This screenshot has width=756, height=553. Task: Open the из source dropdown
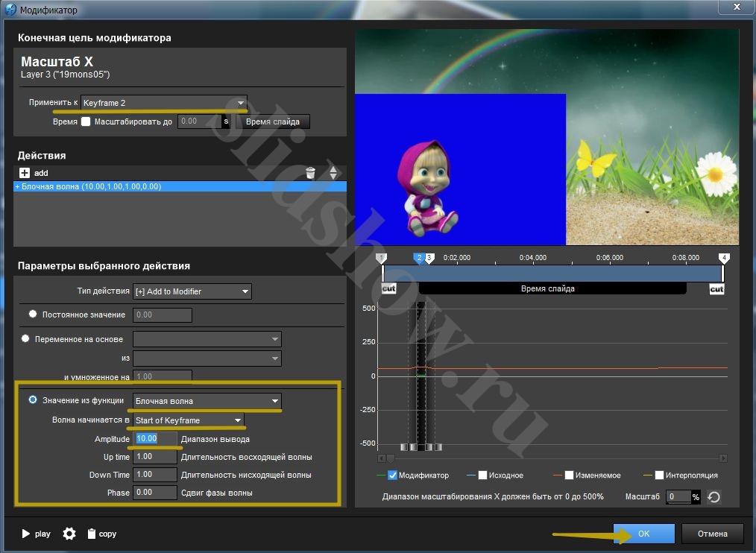(x=207, y=358)
